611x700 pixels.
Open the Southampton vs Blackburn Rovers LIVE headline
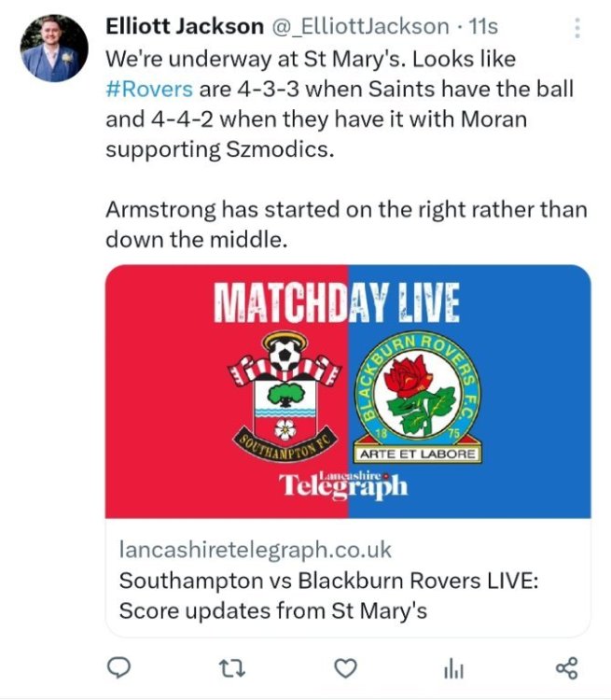[329, 581]
